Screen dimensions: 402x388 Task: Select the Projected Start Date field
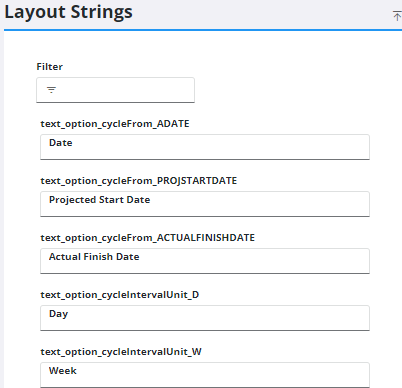point(205,204)
